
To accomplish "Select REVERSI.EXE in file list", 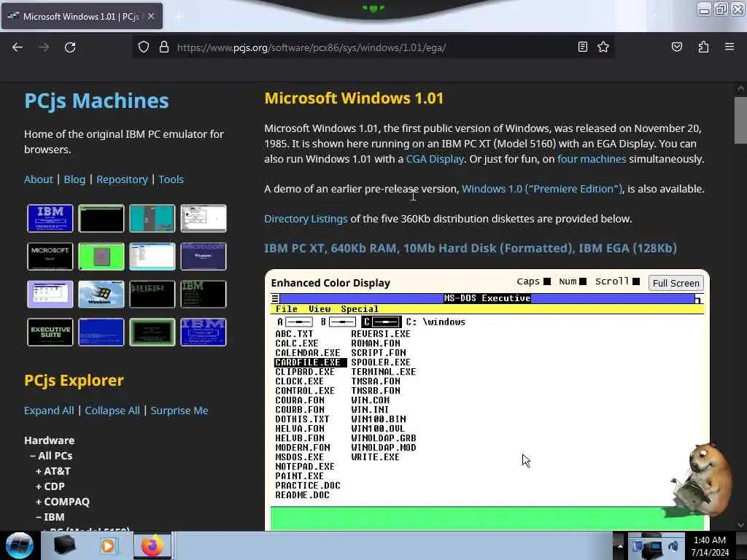I will point(381,334).
